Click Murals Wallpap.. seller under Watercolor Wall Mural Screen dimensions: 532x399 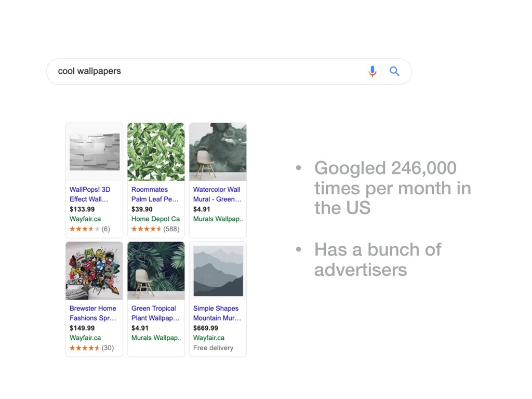218,219
